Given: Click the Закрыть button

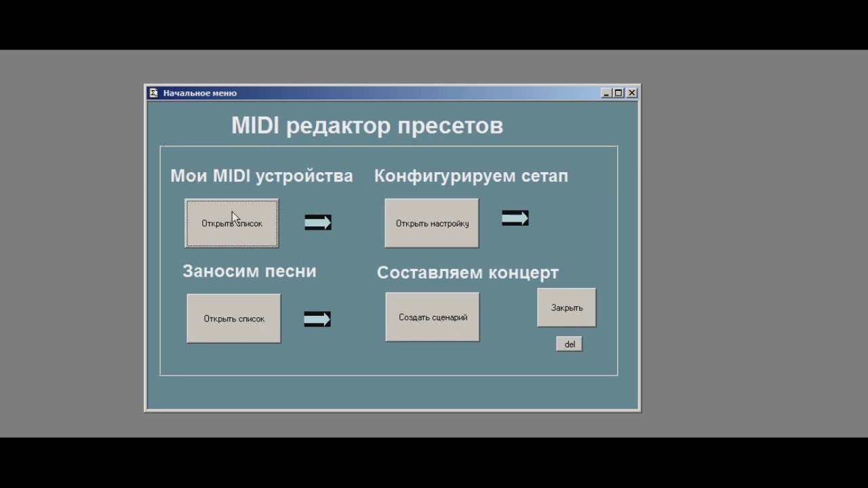Looking at the screenshot, I should [x=567, y=308].
